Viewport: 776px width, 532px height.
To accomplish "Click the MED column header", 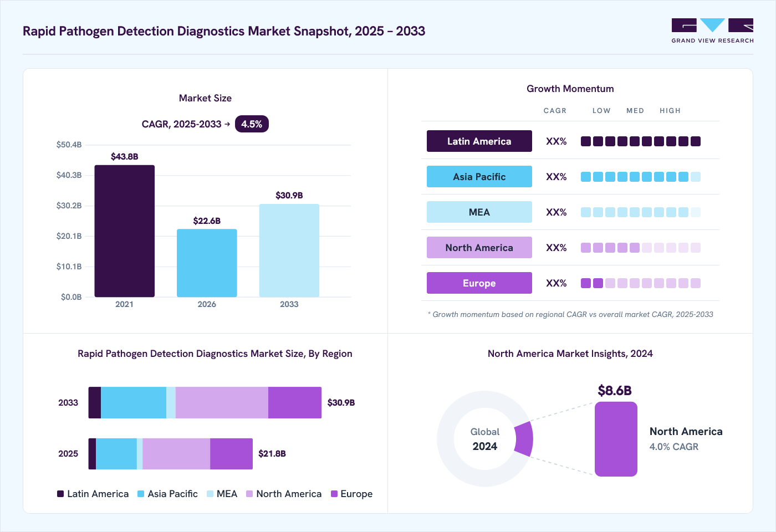I will tap(635, 111).
